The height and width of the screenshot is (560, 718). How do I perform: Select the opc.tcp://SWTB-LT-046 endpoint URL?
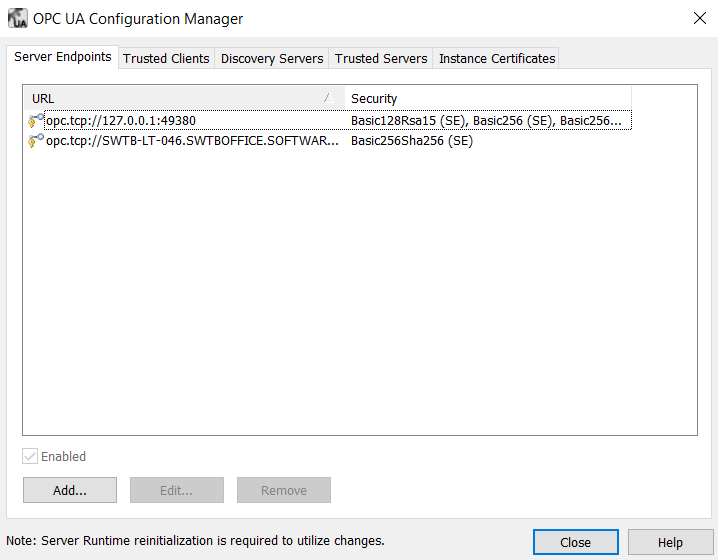tap(192, 141)
